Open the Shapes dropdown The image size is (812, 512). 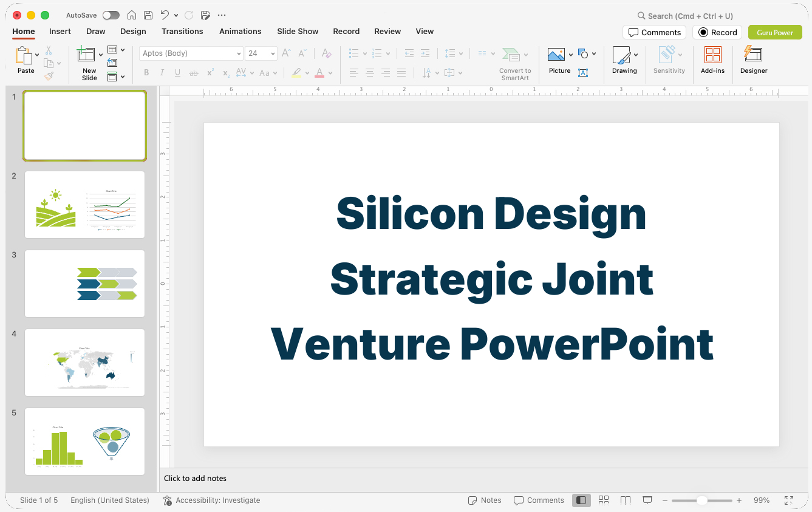click(587, 53)
